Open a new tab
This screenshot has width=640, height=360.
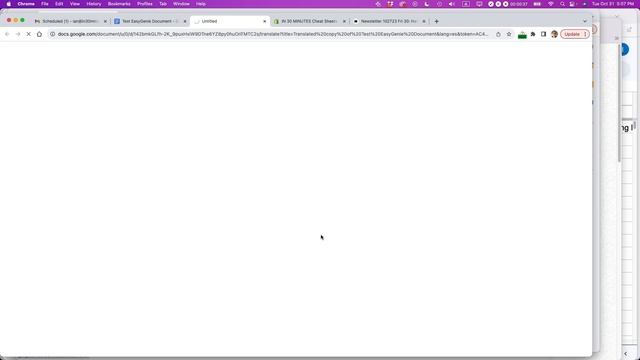click(436, 21)
